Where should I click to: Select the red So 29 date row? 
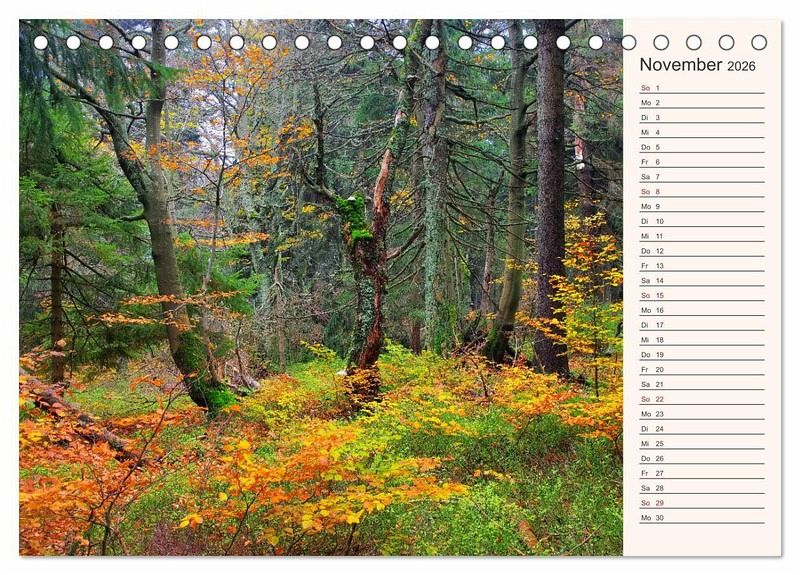(700, 503)
